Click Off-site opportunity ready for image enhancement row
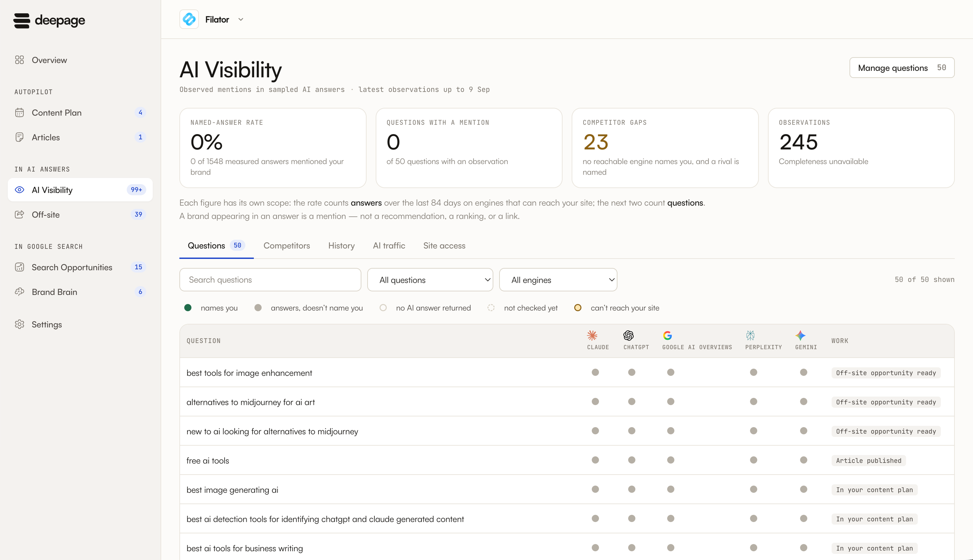 pos(886,373)
